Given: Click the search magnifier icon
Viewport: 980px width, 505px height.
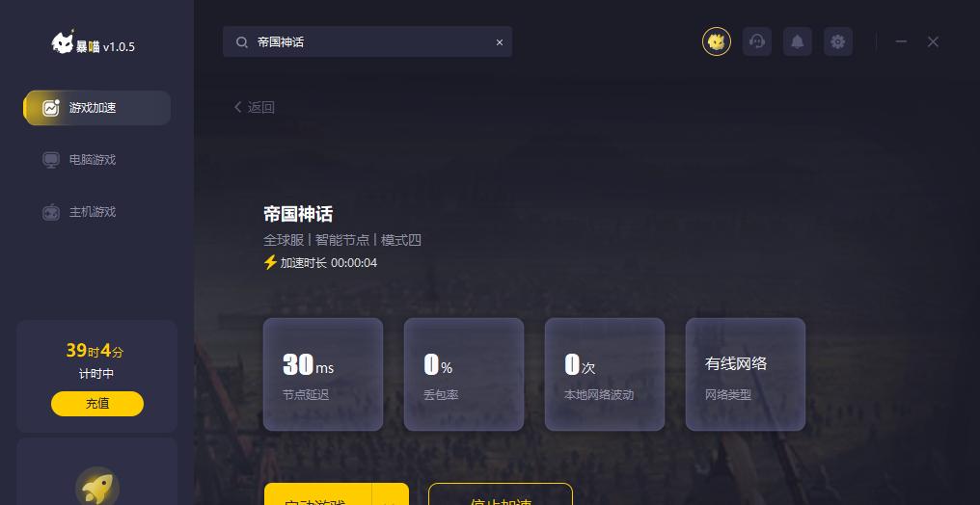Looking at the screenshot, I should (241, 41).
